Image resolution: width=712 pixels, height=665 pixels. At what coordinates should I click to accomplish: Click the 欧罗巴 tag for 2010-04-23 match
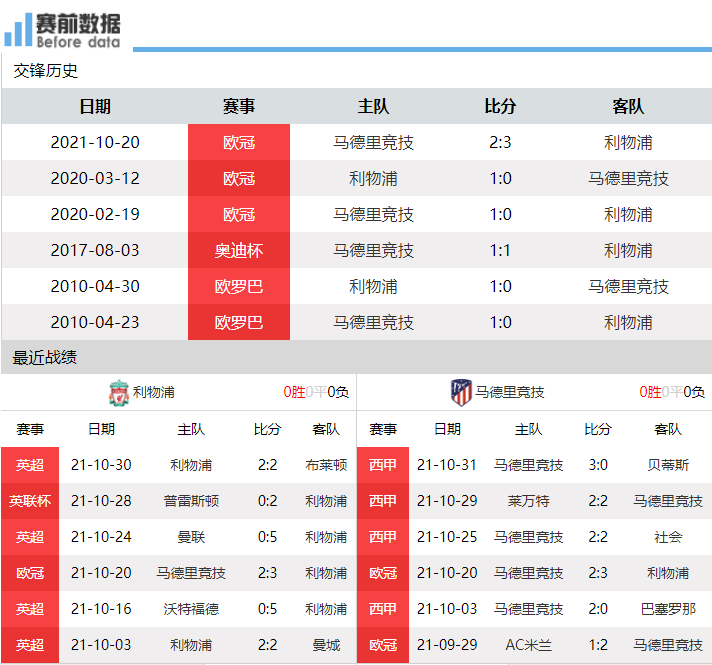[x=239, y=322]
